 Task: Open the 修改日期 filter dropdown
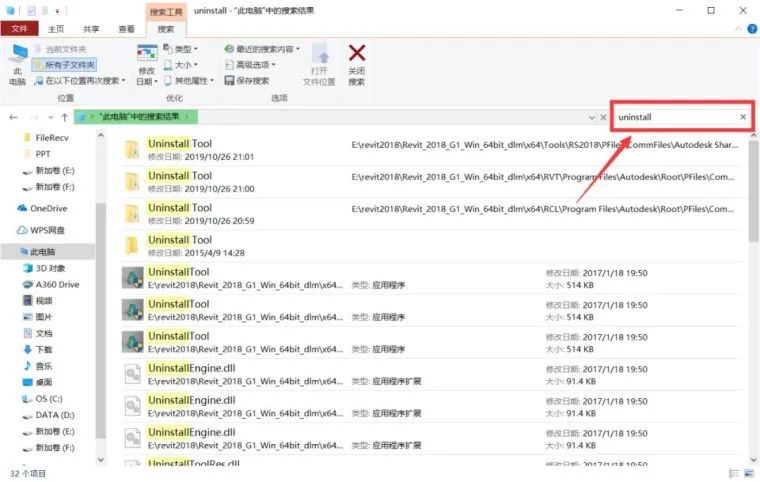(x=147, y=65)
